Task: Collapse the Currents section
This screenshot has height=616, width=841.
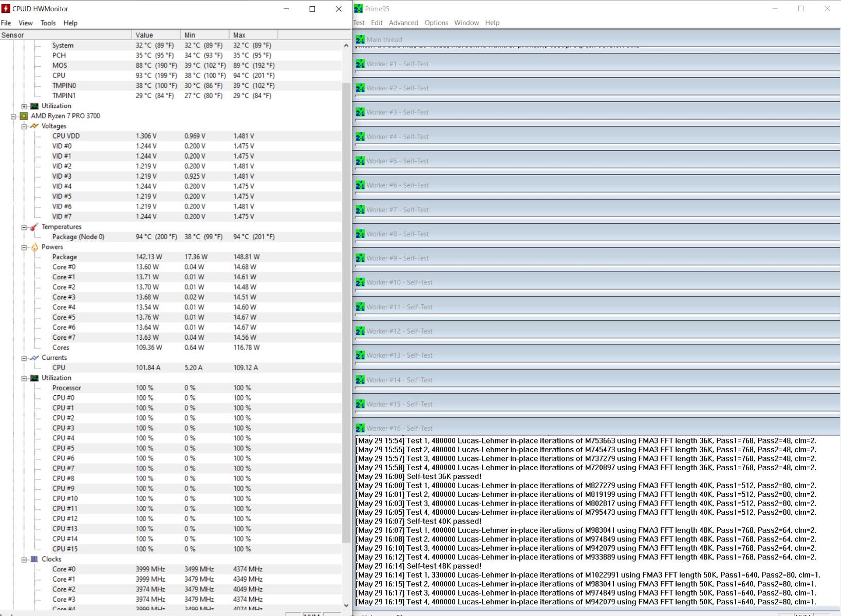Action: click(x=24, y=358)
